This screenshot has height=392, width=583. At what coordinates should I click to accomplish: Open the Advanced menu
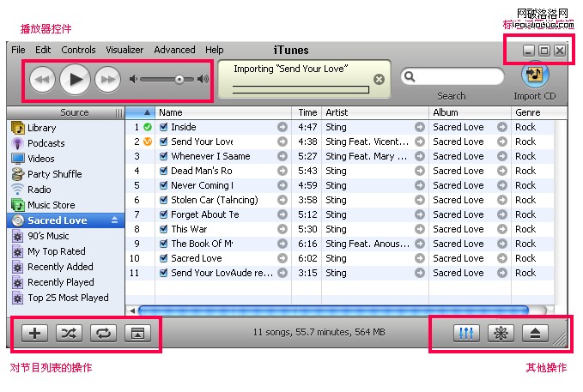[x=174, y=50]
